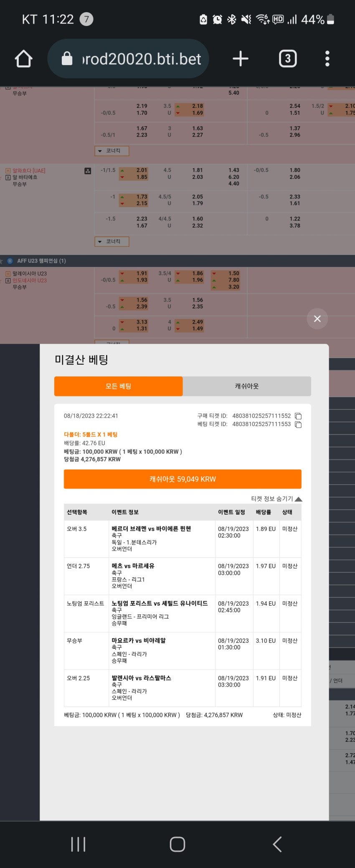The height and width of the screenshot is (868, 355).
Task: Tap the rod20020.bti.bet address bar
Action: tap(129, 58)
